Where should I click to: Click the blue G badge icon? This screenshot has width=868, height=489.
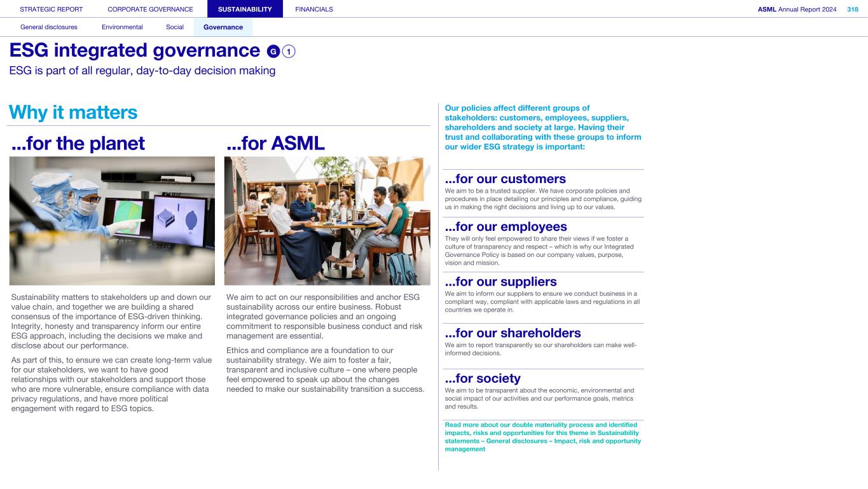click(x=273, y=52)
